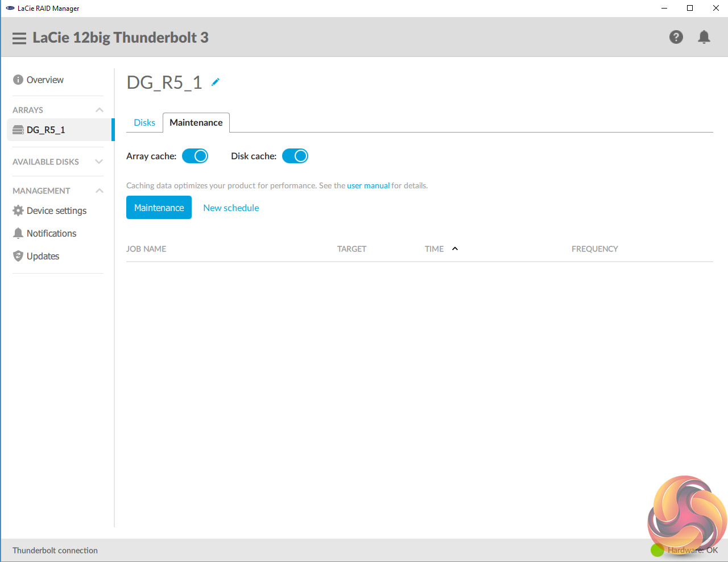The height and width of the screenshot is (562, 728).
Task: Open the hamburger navigation menu
Action: click(x=19, y=38)
